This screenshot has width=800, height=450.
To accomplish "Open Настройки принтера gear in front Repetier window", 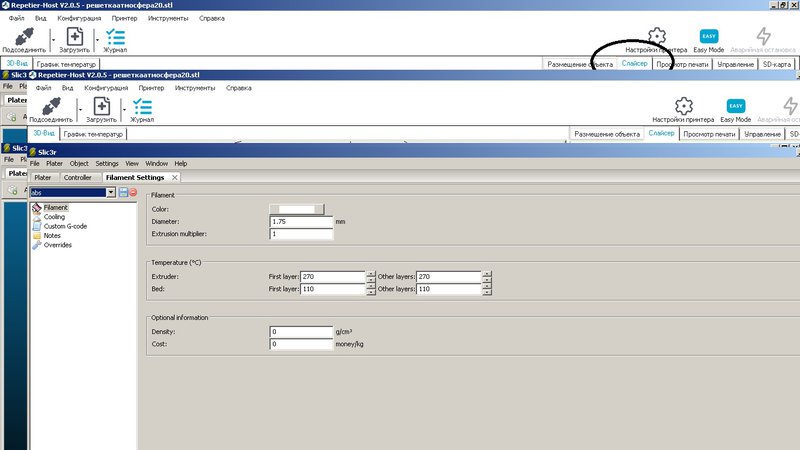I will (x=683, y=108).
